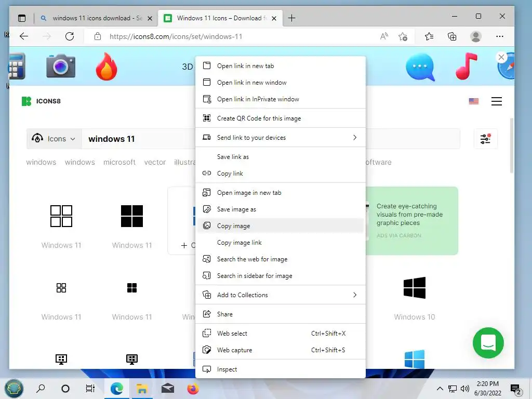The width and height of the screenshot is (532, 399).
Task: Launch Firefox from the taskbar
Action: click(x=193, y=389)
